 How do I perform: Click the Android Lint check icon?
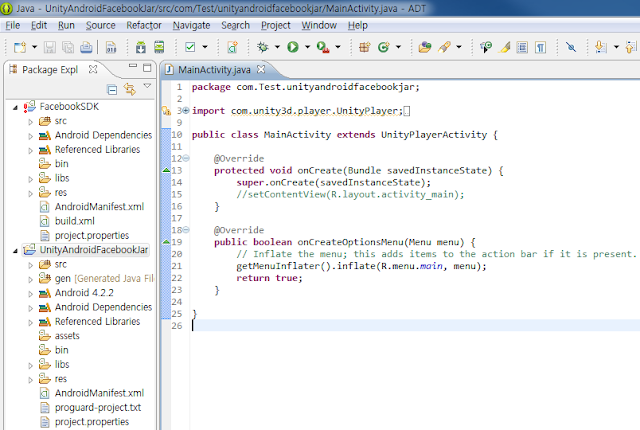pos(190,47)
